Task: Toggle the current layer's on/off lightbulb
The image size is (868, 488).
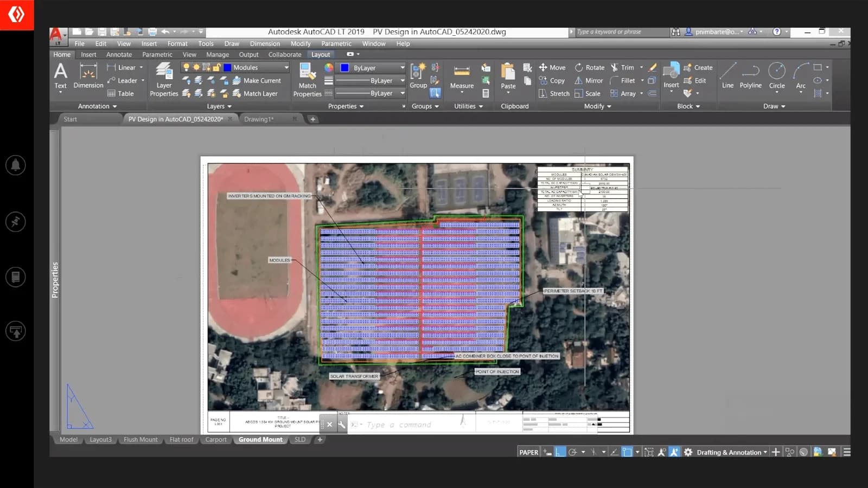Action: click(186, 67)
